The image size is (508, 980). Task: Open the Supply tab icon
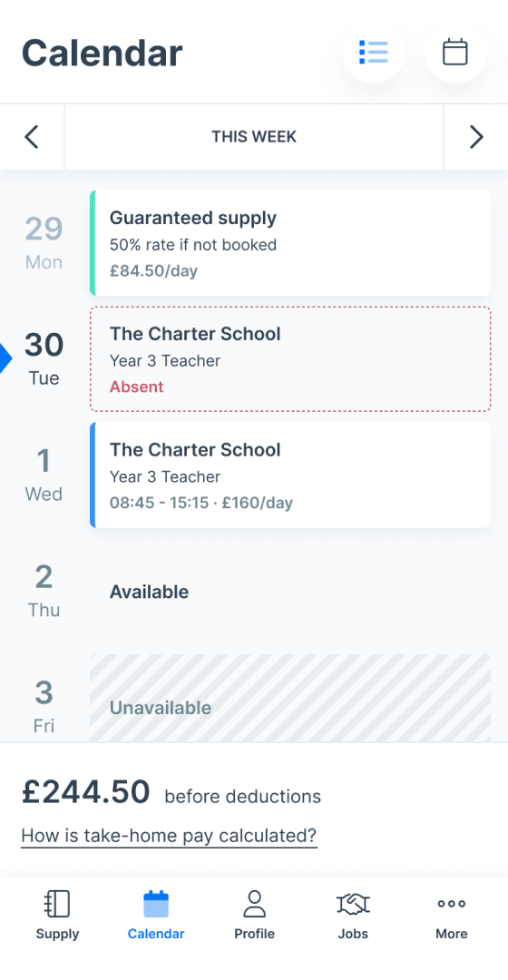[x=57, y=904]
